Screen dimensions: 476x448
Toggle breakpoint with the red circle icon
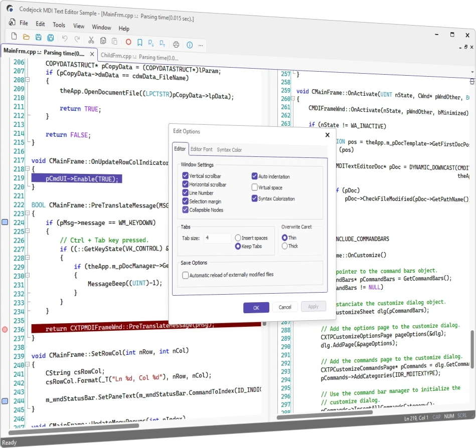pyautogui.click(x=128, y=42)
